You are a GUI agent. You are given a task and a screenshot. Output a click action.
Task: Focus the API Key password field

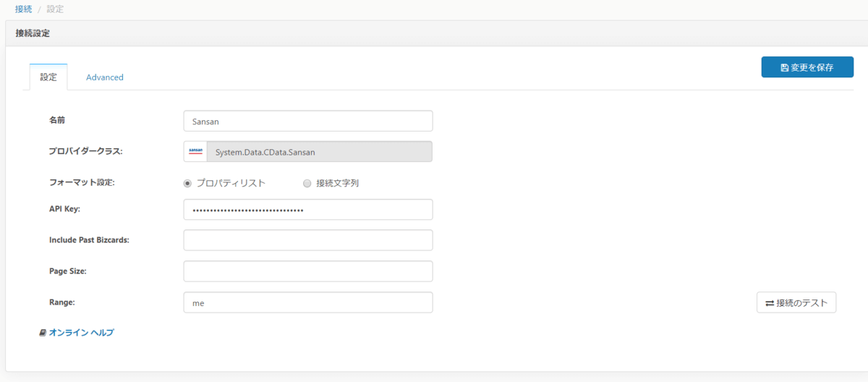308,210
